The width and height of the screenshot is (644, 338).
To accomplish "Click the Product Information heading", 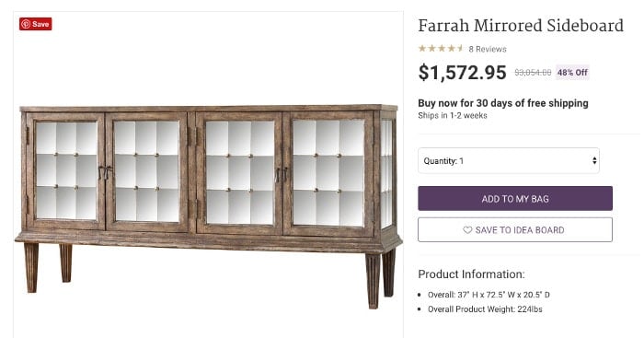I will (471, 274).
